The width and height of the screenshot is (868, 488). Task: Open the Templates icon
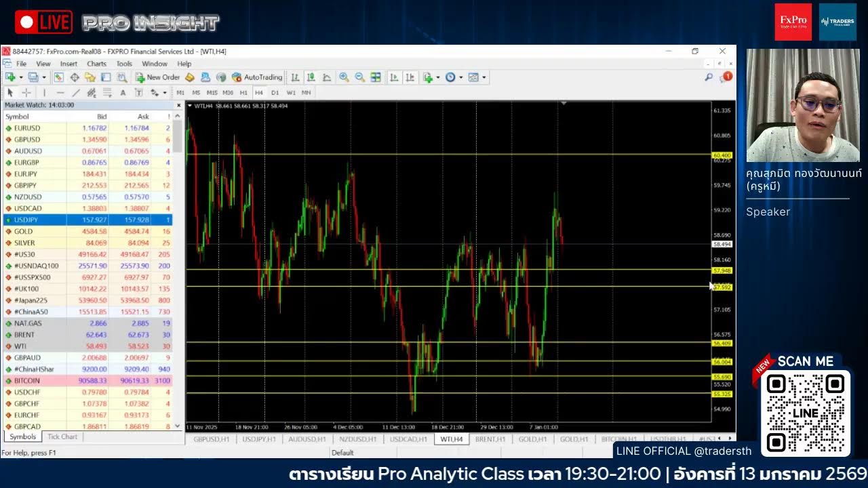point(473,77)
